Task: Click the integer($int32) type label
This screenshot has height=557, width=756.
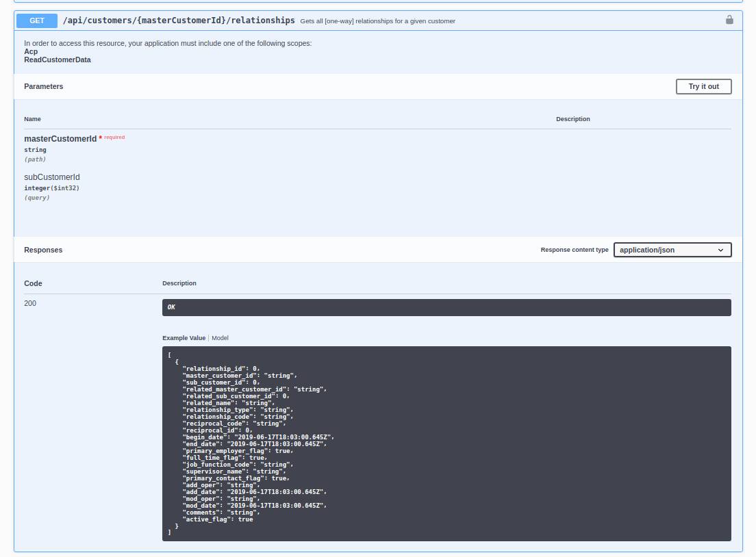Action: (51, 188)
